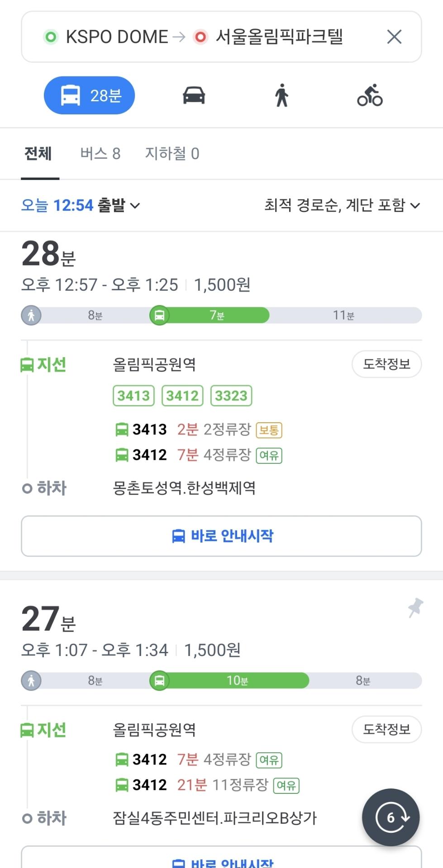Select the walking directions icon
Screen dimensions: 443x868
pos(281,95)
